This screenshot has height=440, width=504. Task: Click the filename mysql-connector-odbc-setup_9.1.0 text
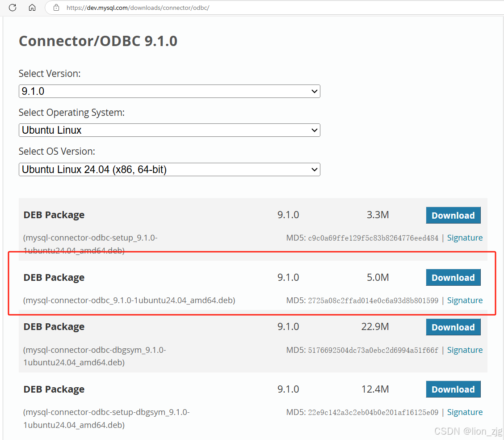90,244
